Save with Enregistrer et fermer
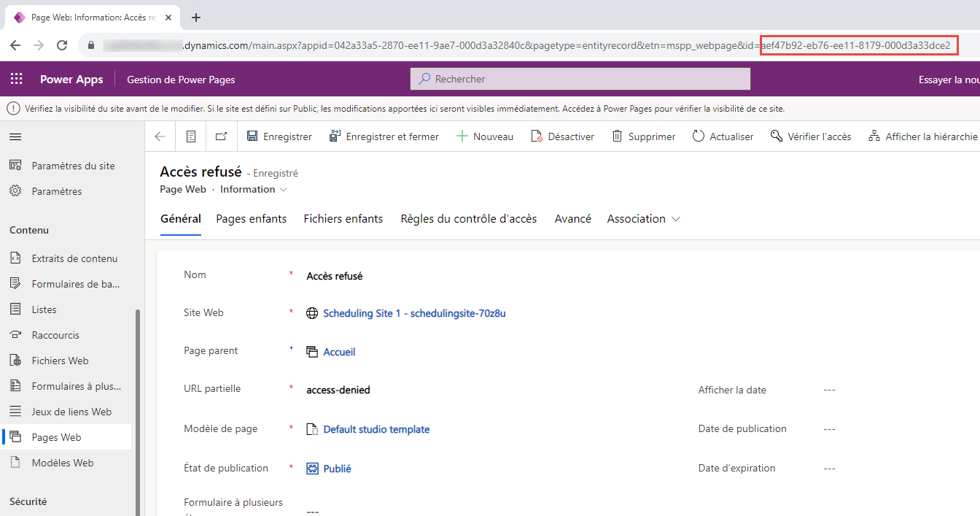 point(384,136)
